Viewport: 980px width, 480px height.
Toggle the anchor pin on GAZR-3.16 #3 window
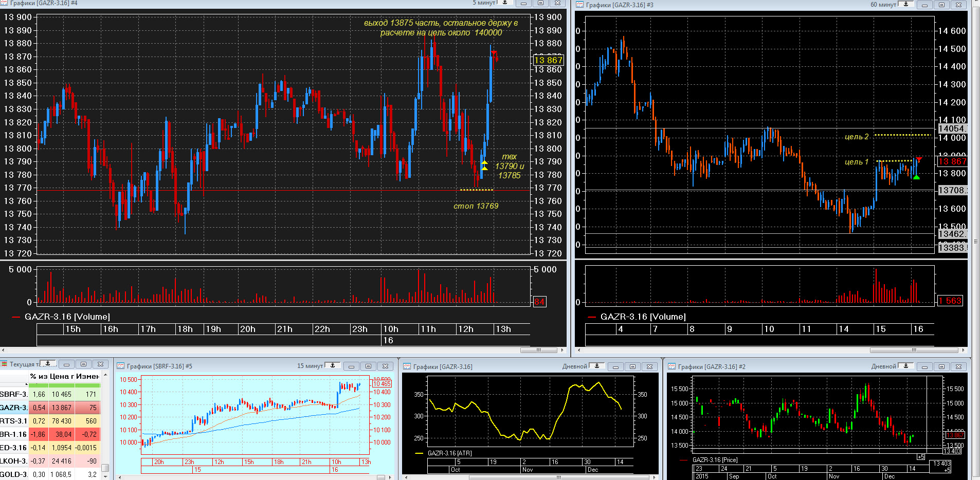pos(906,5)
